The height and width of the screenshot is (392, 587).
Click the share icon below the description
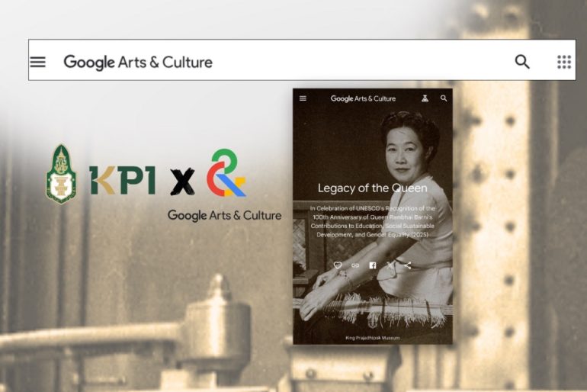coord(408,265)
